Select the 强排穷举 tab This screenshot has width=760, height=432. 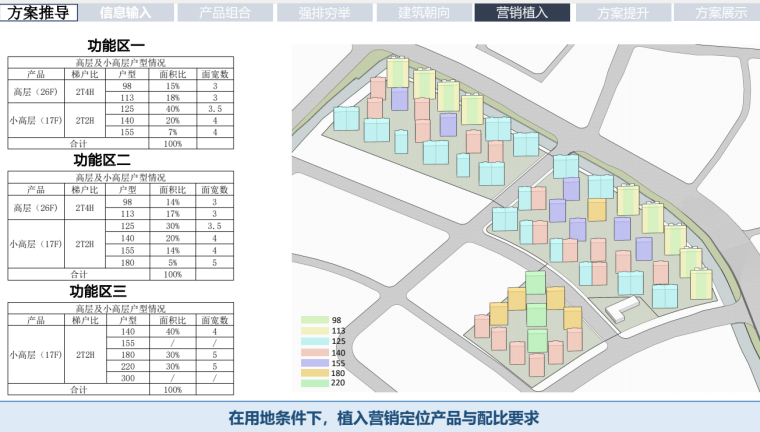pyautogui.click(x=325, y=13)
